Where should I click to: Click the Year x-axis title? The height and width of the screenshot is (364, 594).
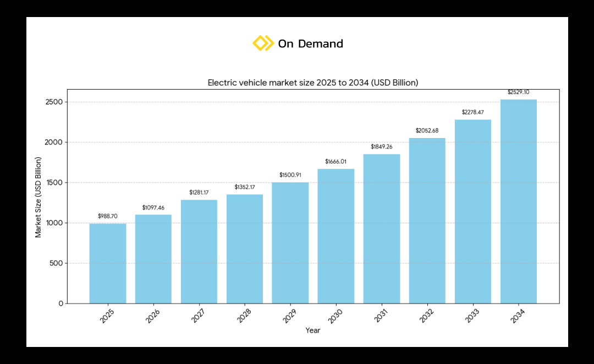click(x=313, y=330)
